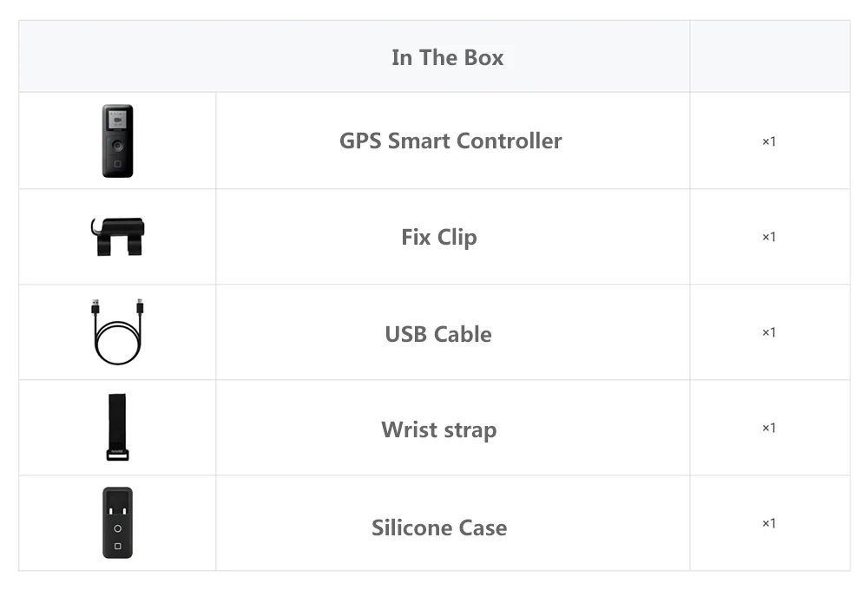Click the USB plug end of cable image
Image resolution: width=868 pixels, height=590 pixels.
[x=95, y=306]
